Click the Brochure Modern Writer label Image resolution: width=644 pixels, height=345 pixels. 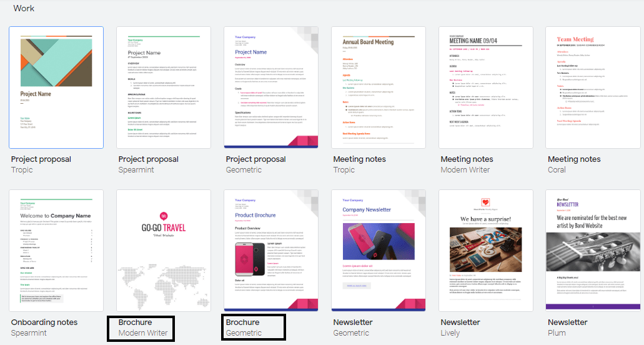pyautogui.click(x=143, y=327)
